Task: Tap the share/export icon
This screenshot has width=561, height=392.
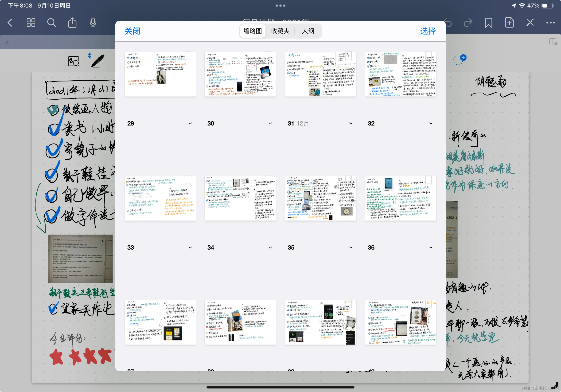Action: [72, 23]
